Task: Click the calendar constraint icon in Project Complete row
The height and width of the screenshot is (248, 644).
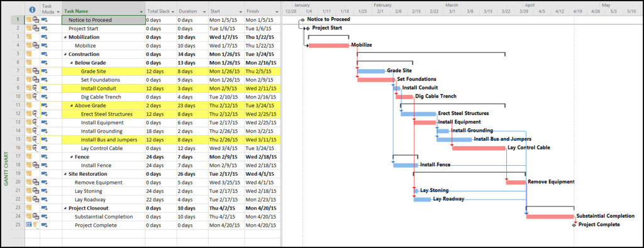Action: (x=29, y=225)
